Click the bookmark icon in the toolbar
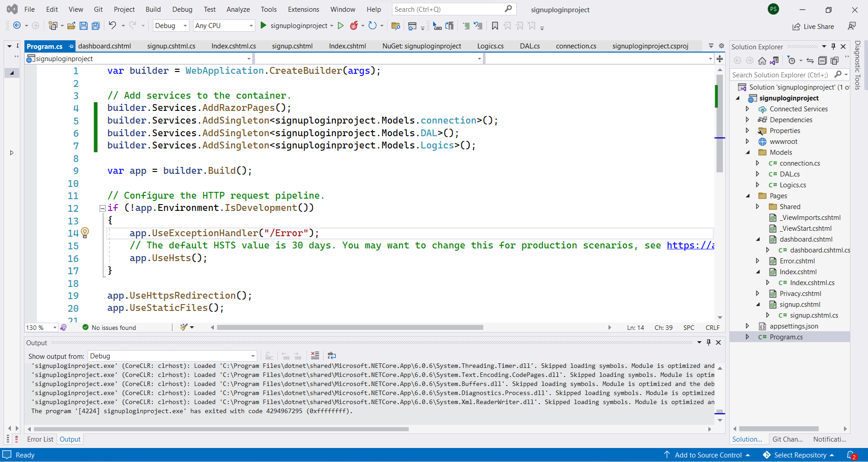This screenshot has height=462, width=868. 495,26
